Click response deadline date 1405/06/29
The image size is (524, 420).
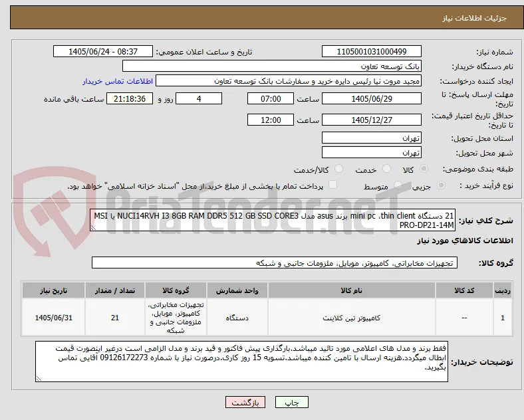tap(371, 98)
